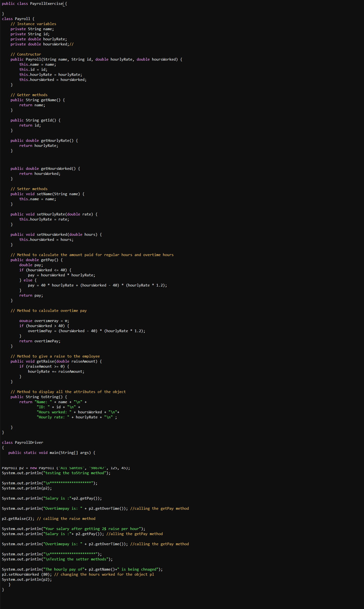Click the 'hourlyRate += raiseAmount;' line
Viewport: 364px width, 609px height.
(x=56, y=372)
